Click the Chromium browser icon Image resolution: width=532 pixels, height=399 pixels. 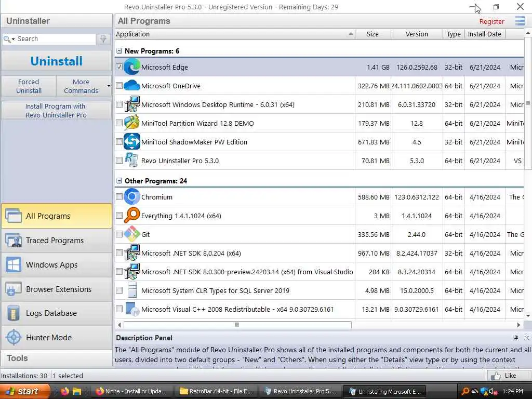pyautogui.click(x=131, y=197)
